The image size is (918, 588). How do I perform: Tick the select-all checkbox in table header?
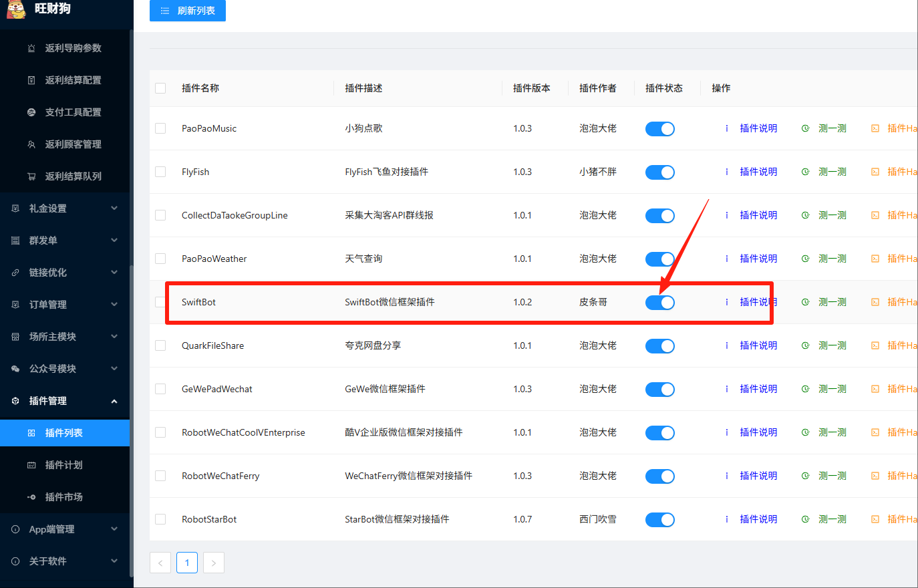(160, 88)
